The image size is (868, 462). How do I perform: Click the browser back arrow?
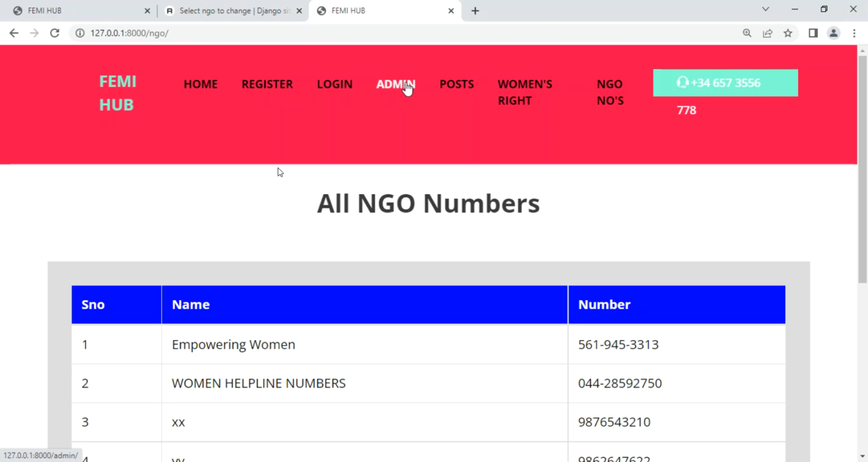[14, 33]
